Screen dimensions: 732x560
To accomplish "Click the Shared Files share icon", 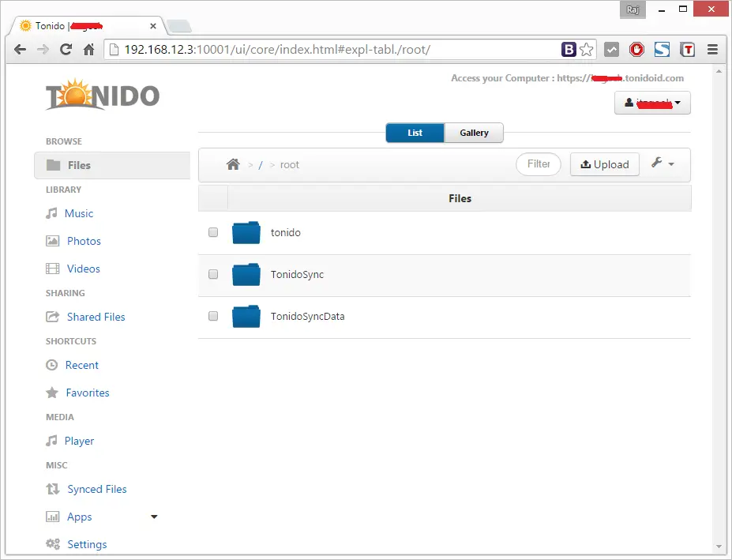I will pyautogui.click(x=52, y=317).
